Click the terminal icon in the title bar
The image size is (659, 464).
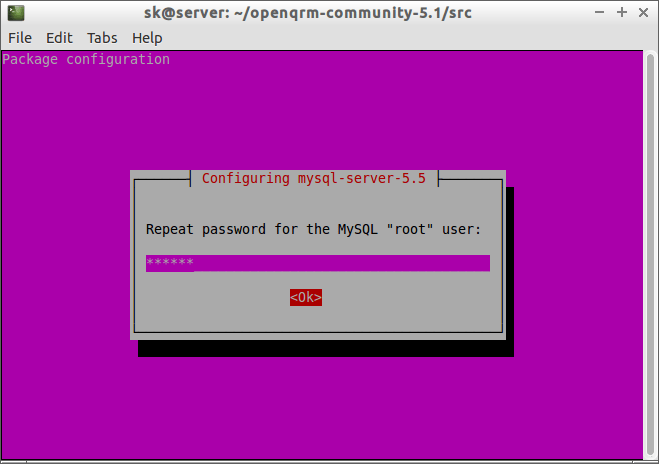tap(12, 13)
